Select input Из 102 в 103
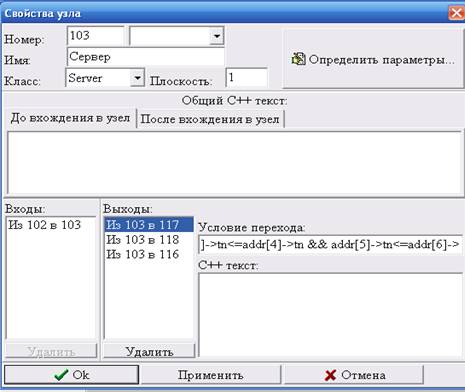Screen dimensions: 465x392 tap(50, 225)
